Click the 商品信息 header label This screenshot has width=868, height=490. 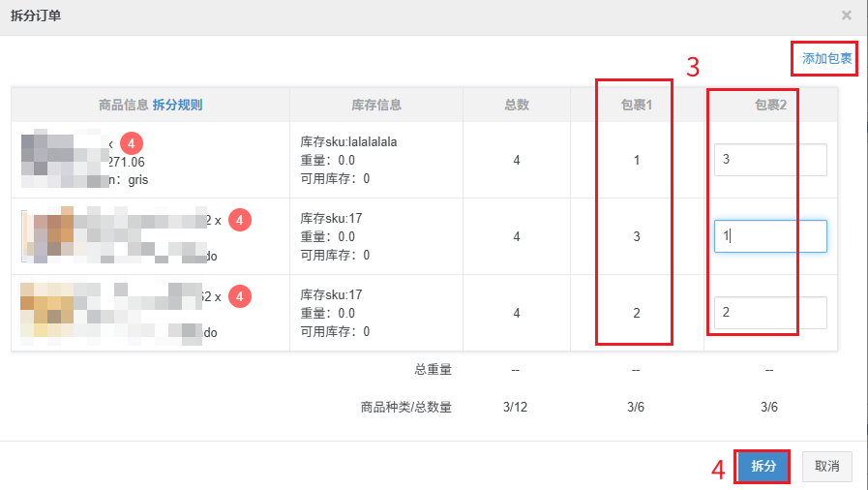pos(123,105)
